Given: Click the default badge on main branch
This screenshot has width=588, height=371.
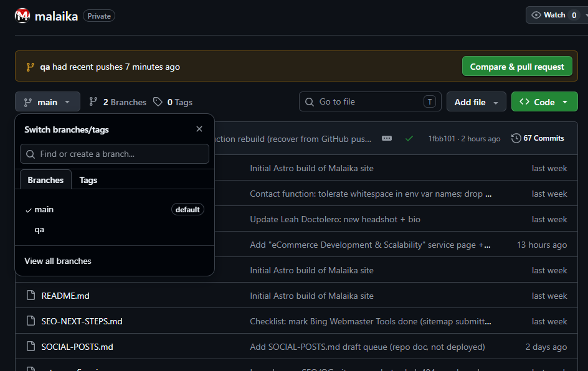Looking at the screenshot, I should tap(187, 210).
